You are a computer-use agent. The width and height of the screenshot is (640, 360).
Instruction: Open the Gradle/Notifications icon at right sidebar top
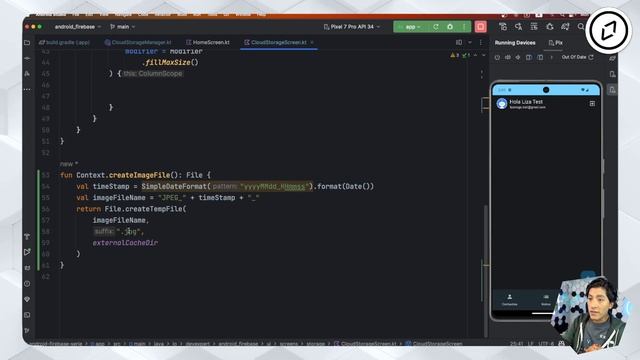pos(612,58)
